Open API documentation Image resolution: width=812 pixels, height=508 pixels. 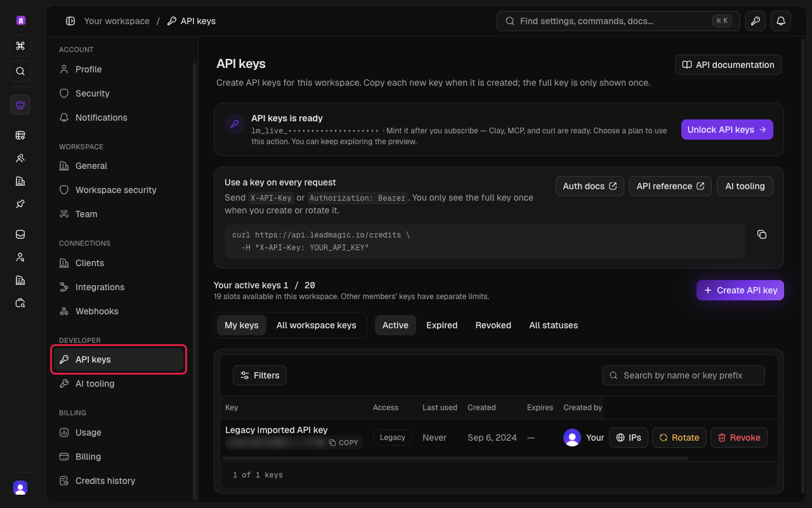click(x=728, y=65)
